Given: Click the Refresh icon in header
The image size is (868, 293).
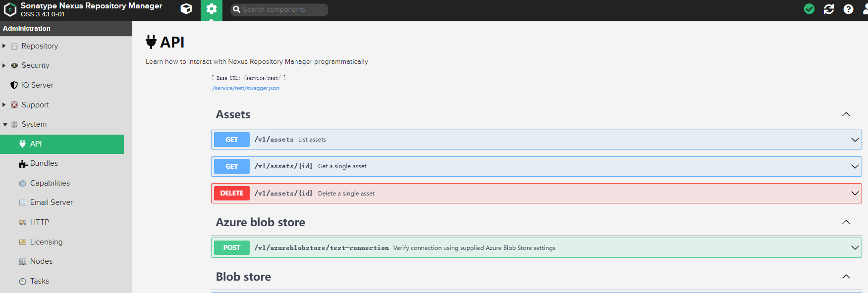Looking at the screenshot, I should 829,9.
